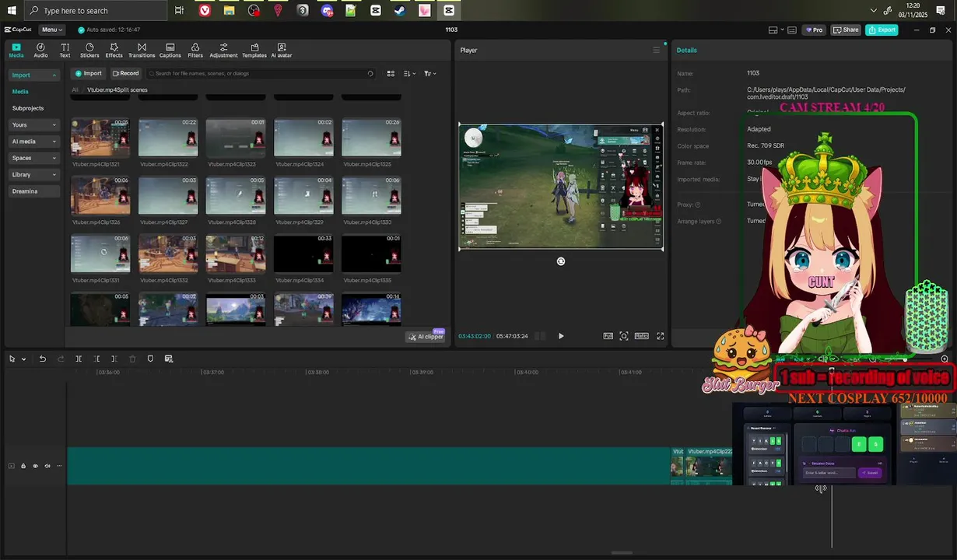Screen dimensions: 957x560
Task: Open the filter dropdown in media bin
Action: (x=429, y=73)
